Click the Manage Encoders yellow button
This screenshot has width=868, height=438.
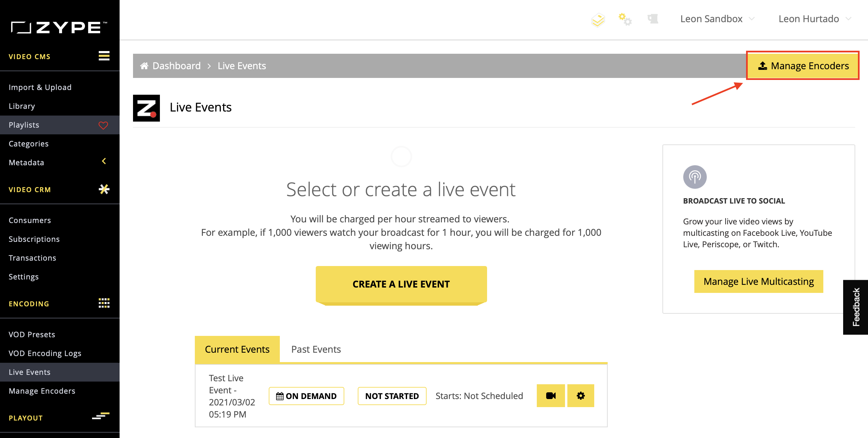[x=803, y=65]
